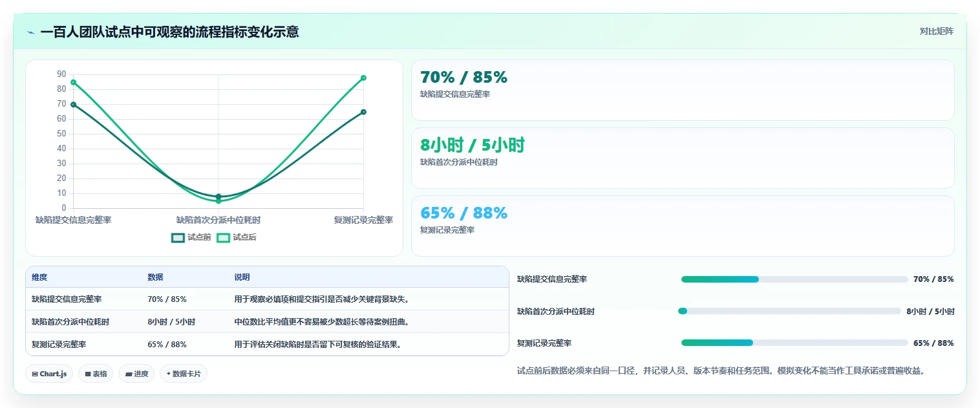Screen dimensions: 980x408
Task: Toggle the 试点后 legend item in the chart
Action: pos(237,237)
